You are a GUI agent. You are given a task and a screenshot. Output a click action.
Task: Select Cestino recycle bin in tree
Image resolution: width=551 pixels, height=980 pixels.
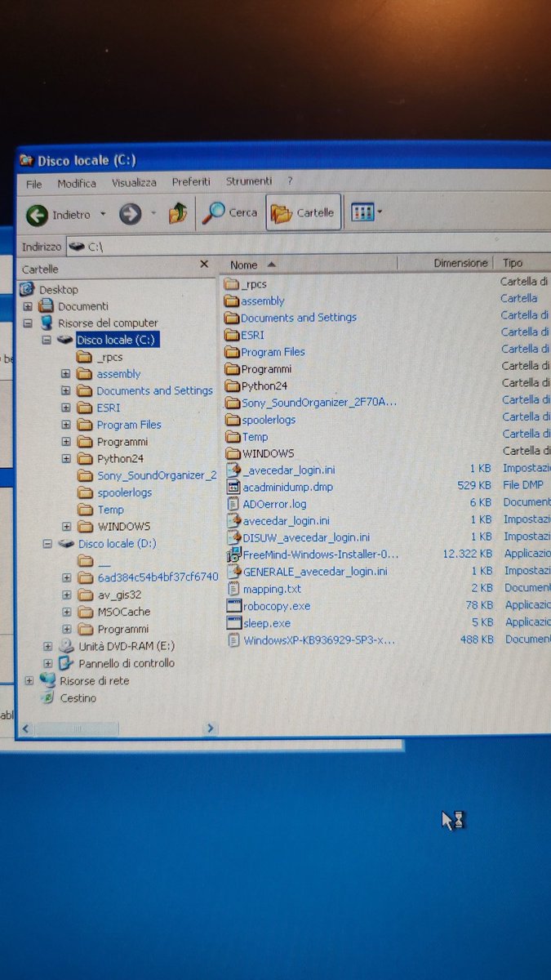[78, 698]
